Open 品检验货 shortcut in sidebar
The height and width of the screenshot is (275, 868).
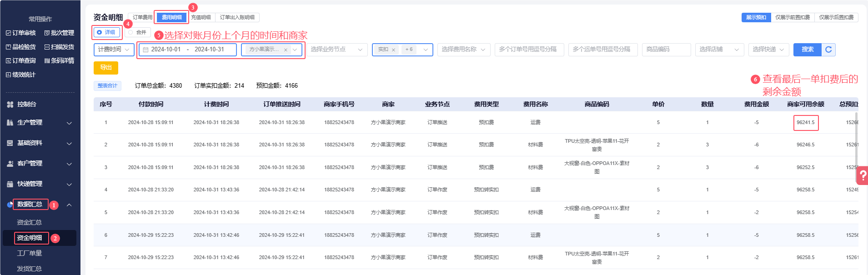coord(21,47)
